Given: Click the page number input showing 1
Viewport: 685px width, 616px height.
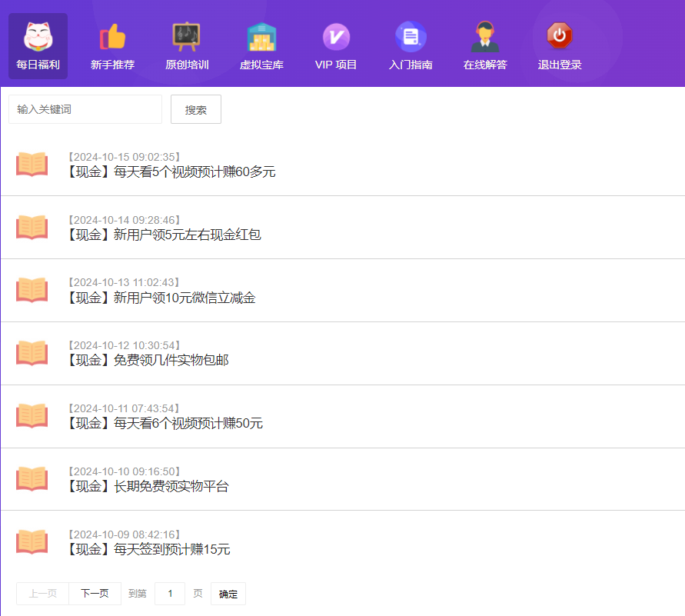Looking at the screenshot, I should tap(170, 593).
